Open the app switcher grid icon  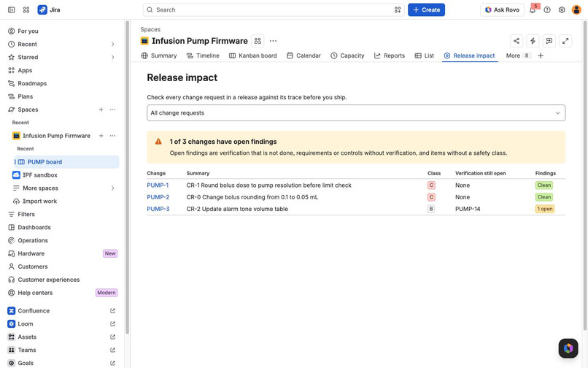click(x=26, y=9)
